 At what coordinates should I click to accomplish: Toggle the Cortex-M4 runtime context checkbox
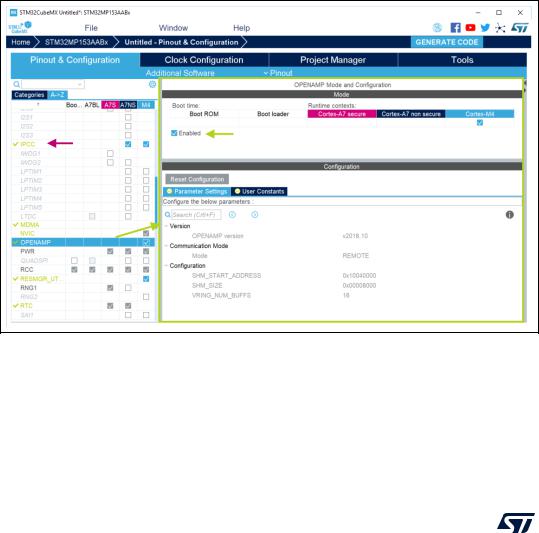pyautogui.click(x=480, y=123)
